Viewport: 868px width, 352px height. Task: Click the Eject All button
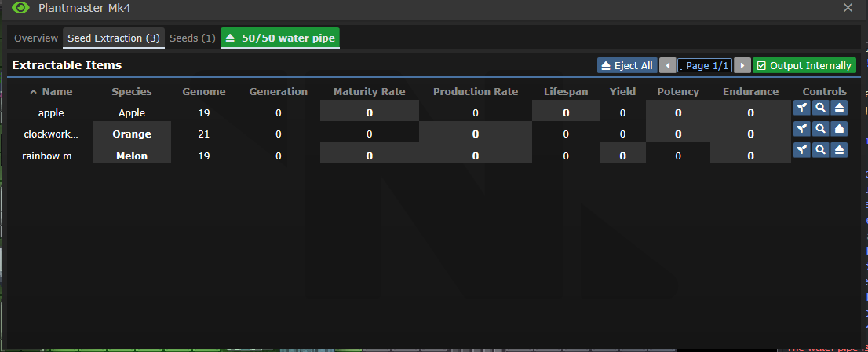pos(627,65)
